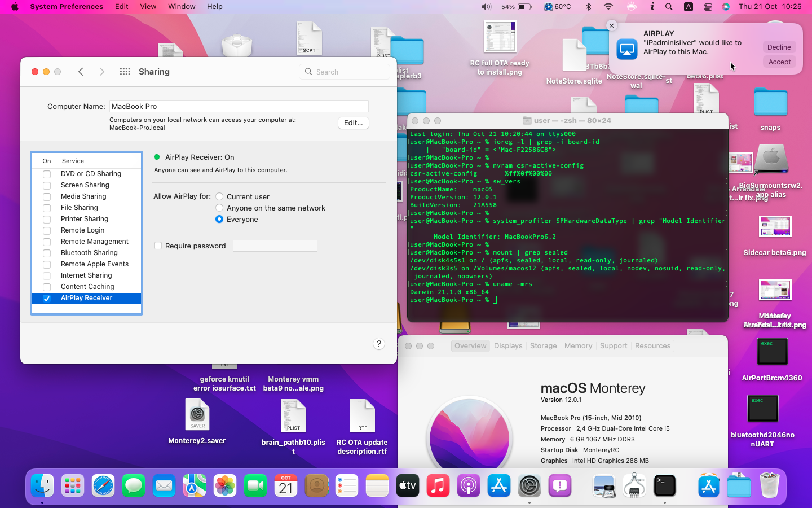Open Maps from the Dock

click(x=195, y=485)
